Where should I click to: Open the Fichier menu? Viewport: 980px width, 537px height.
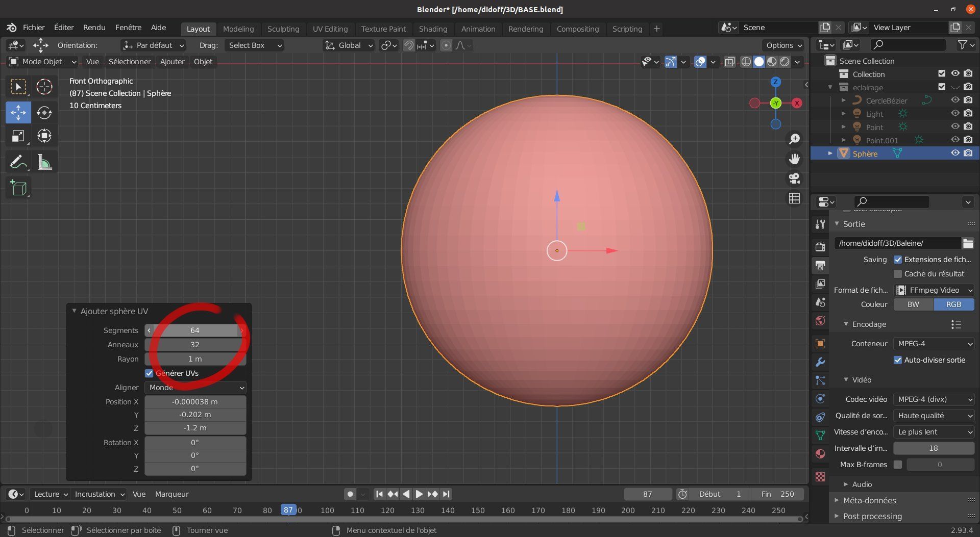tap(34, 28)
